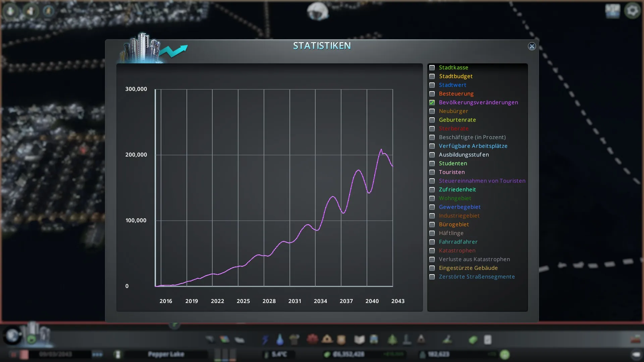Open the electricity build menu icon
644x362 pixels.
click(265, 340)
